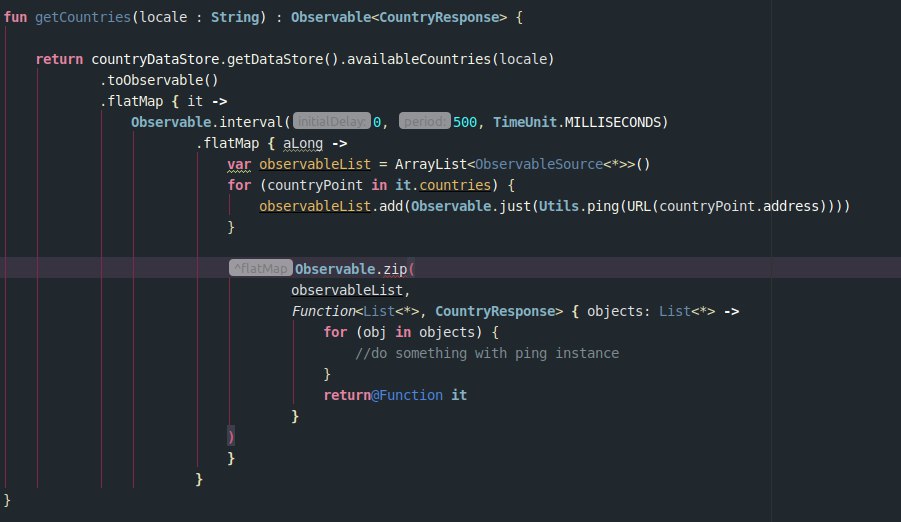Click observableList in the var declaration
The height and width of the screenshot is (522, 901).
pos(315,164)
